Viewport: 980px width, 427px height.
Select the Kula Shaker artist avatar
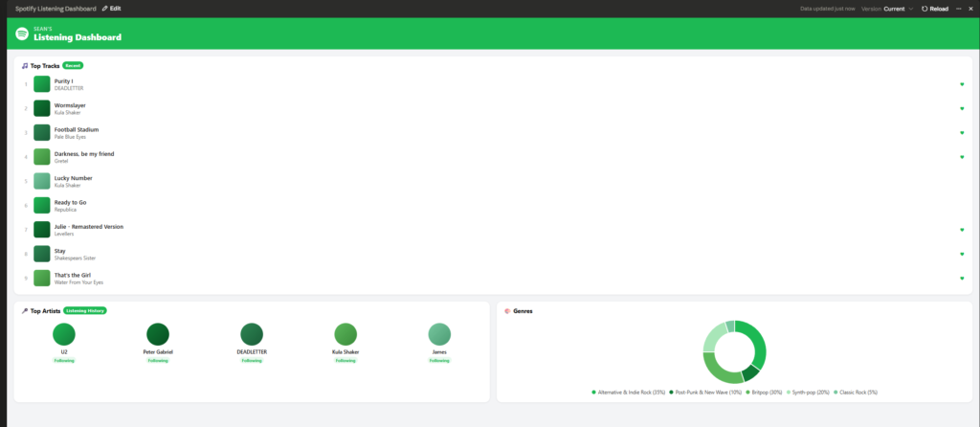tap(345, 334)
